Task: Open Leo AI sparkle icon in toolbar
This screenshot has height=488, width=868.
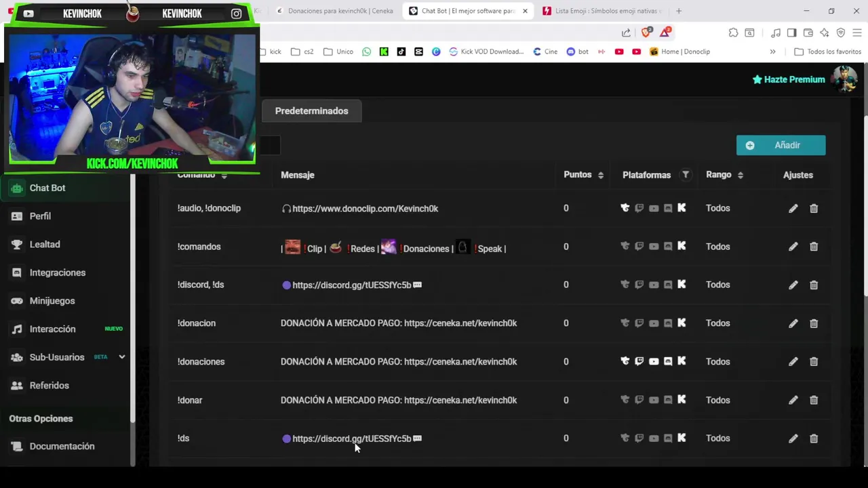Action: coord(824,33)
